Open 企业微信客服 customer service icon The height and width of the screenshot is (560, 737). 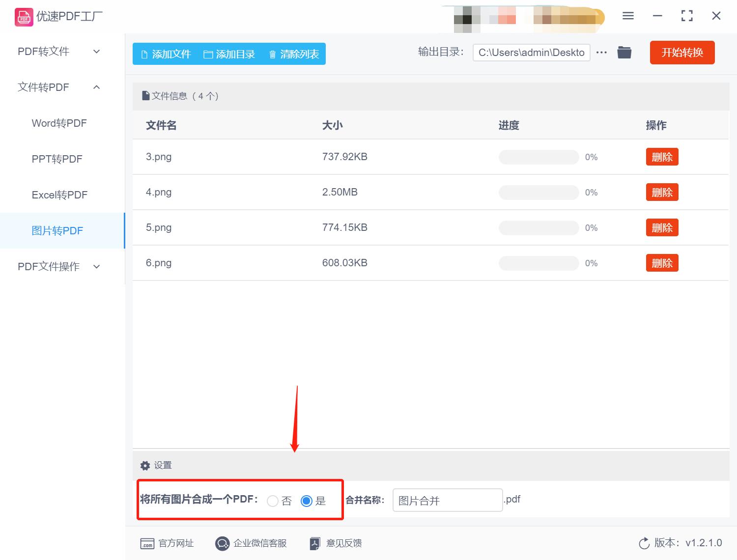(x=222, y=543)
